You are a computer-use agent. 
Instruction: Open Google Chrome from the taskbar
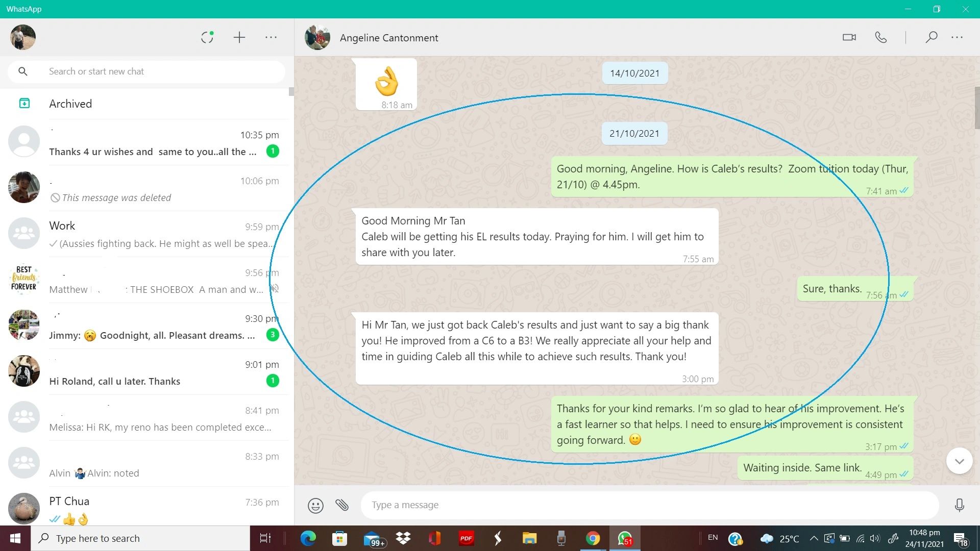pyautogui.click(x=593, y=538)
